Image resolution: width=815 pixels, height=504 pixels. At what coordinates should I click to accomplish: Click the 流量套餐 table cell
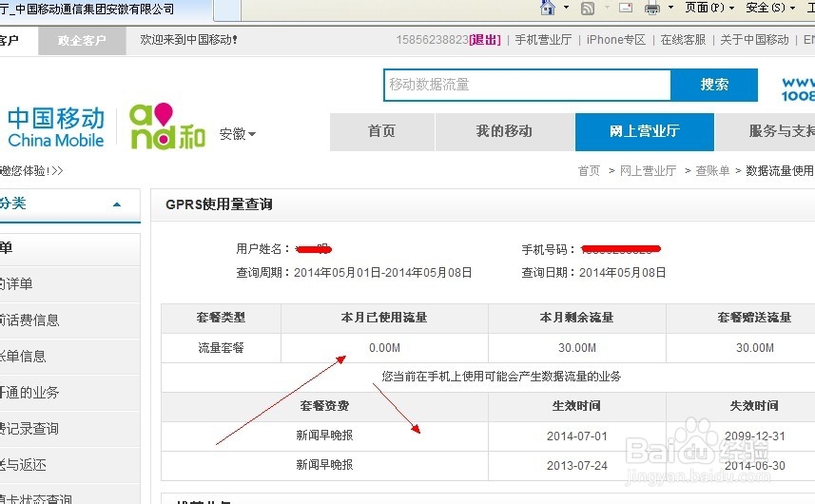click(x=221, y=348)
